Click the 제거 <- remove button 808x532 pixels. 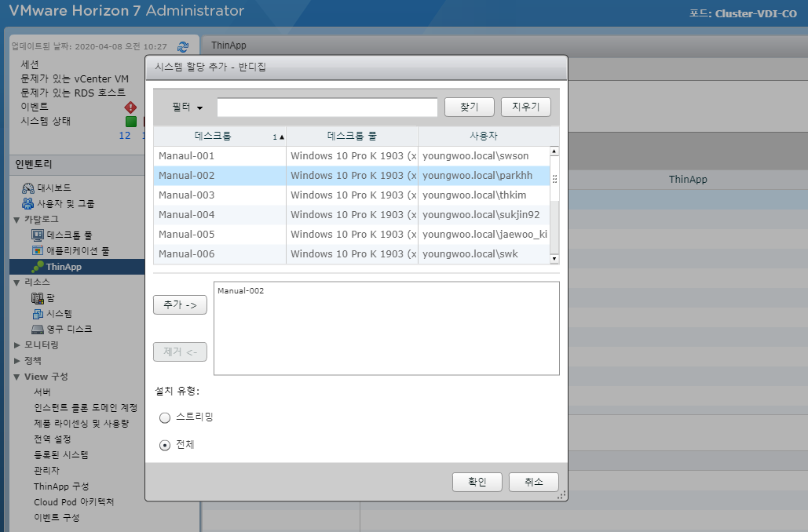pyautogui.click(x=180, y=352)
